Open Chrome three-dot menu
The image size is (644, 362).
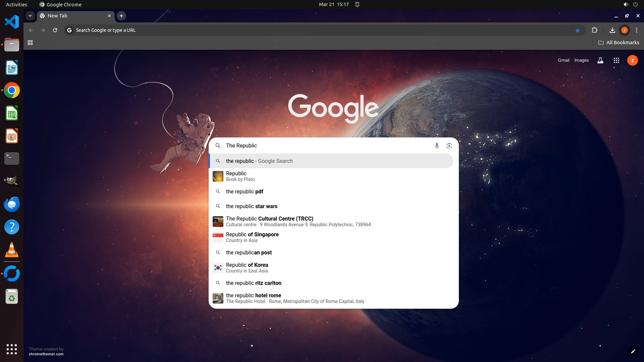[x=636, y=30]
